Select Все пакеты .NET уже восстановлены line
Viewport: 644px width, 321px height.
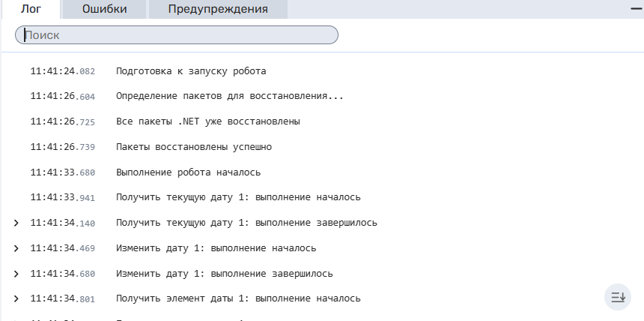pyautogui.click(x=208, y=121)
